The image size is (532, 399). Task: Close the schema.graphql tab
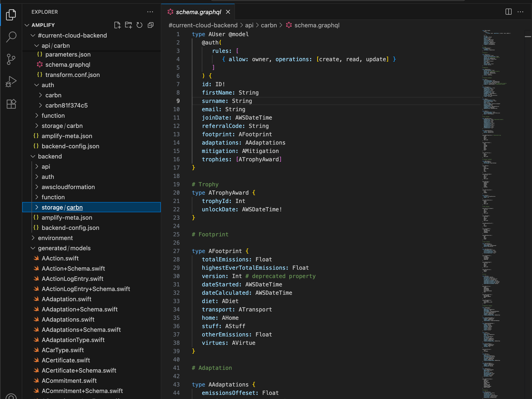tap(228, 12)
